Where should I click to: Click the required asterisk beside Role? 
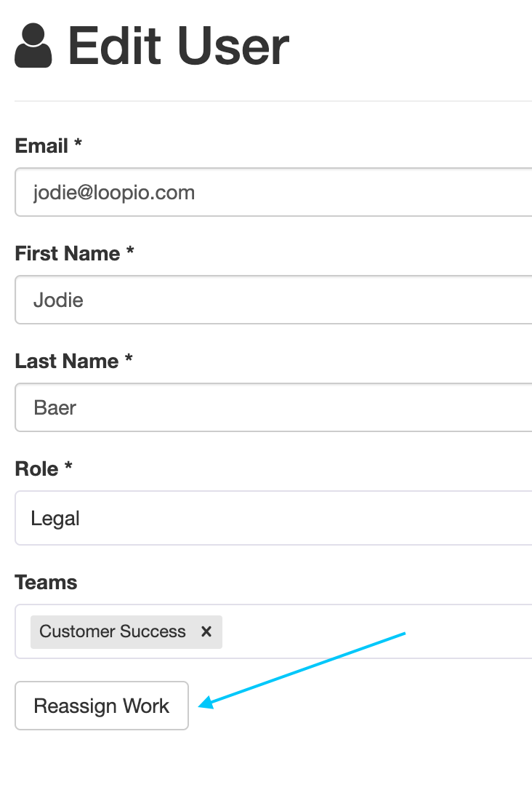[68, 466]
